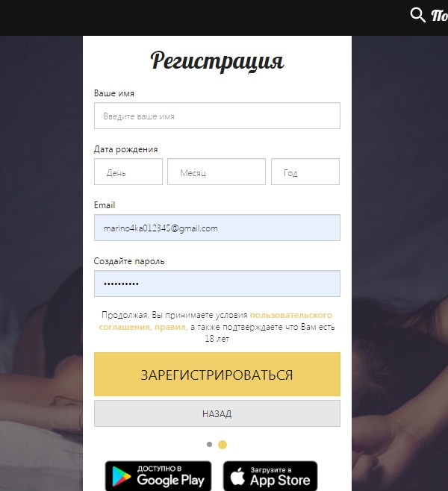This screenshot has width=448, height=491.
Task: Select the yellow second-step pagination dot
Action: (x=223, y=445)
